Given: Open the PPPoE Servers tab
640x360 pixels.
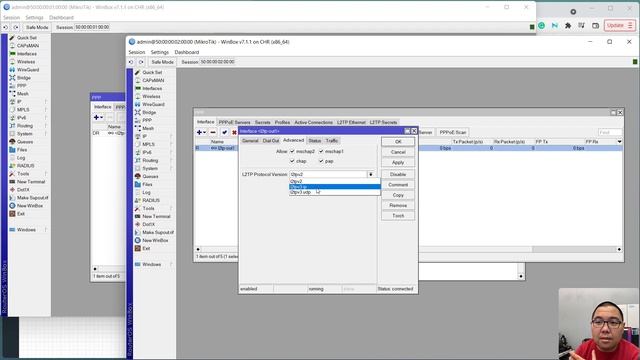Looking at the screenshot, I should pyautogui.click(x=234, y=122).
